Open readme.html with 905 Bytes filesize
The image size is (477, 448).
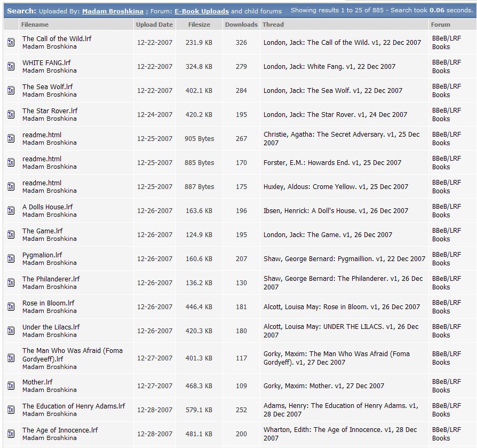pyautogui.click(x=42, y=135)
